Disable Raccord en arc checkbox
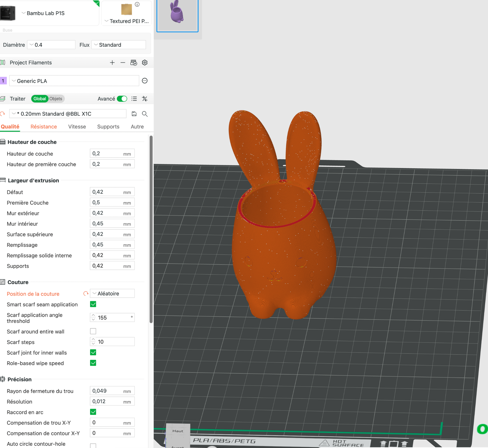This screenshot has width=488, height=448. tap(93, 412)
